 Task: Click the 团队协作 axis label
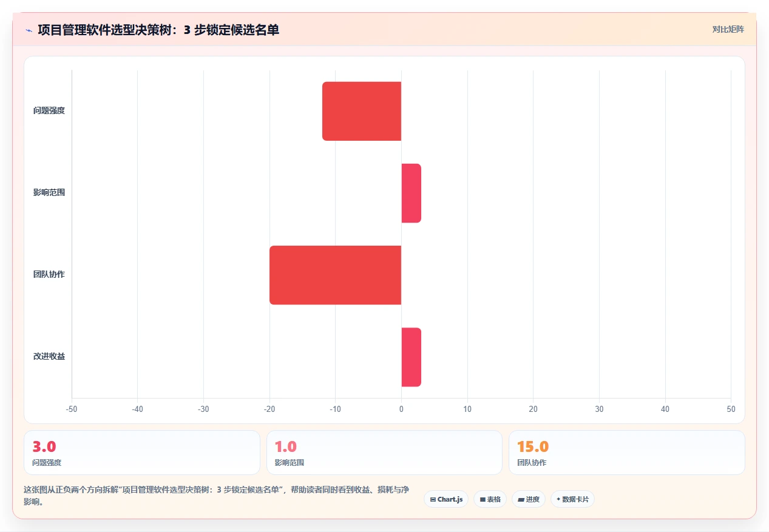[x=49, y=275]
